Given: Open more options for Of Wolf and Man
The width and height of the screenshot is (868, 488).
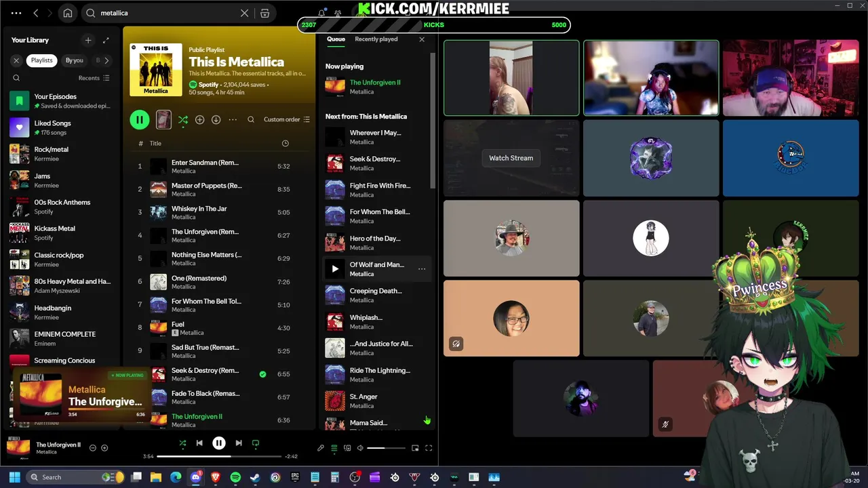Looking at the screenshot, I should (422, 269).
